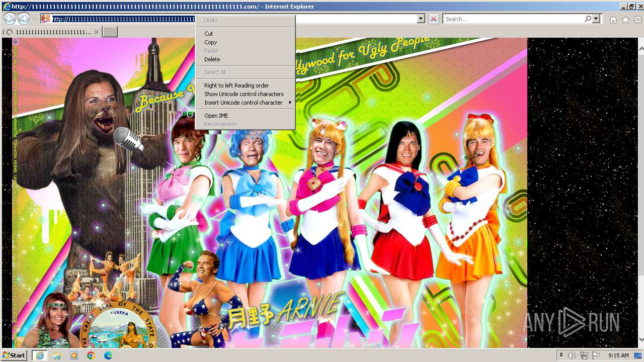This screenshot has width=644, height=362.
Task: Click the Show desktop monitor icon
Action: click(x=638, y=355)
